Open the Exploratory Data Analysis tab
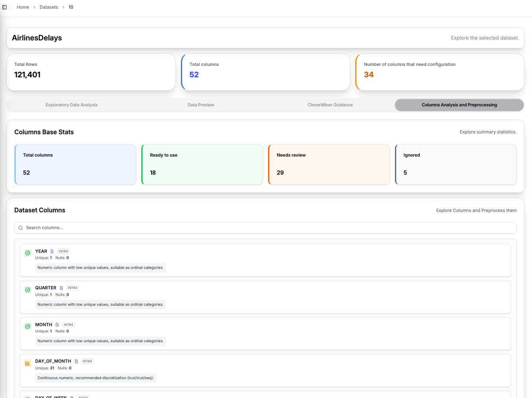Viewport: 532px width, 398px height. point(71,105)
